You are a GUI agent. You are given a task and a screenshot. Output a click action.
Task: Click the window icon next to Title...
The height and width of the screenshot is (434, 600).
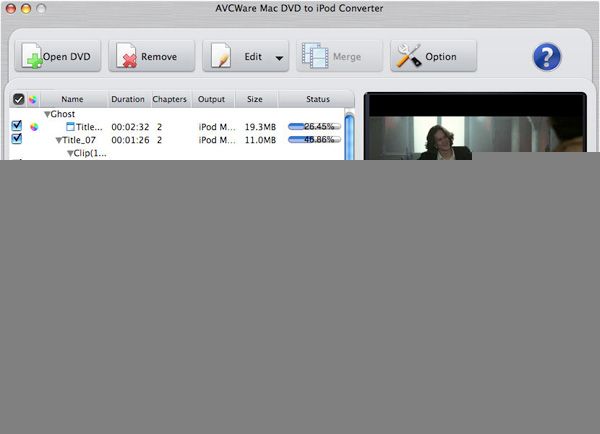tap(70, 127)
